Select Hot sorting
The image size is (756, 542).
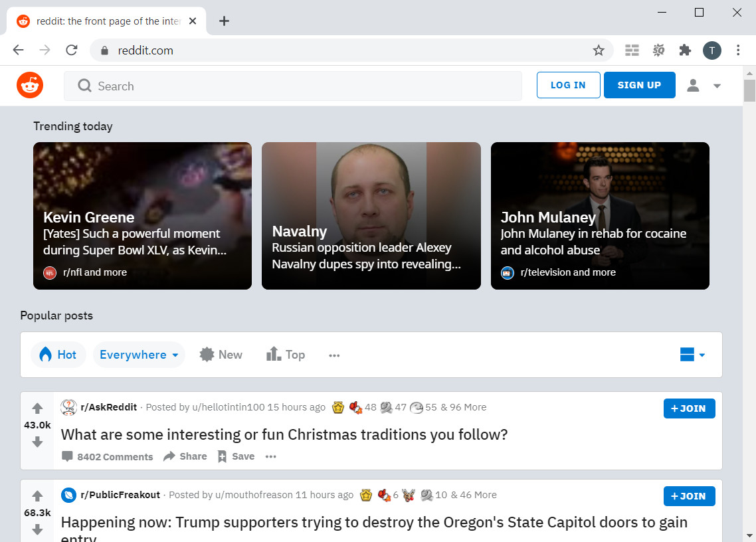pyautogui.click(x=58, y=355)
